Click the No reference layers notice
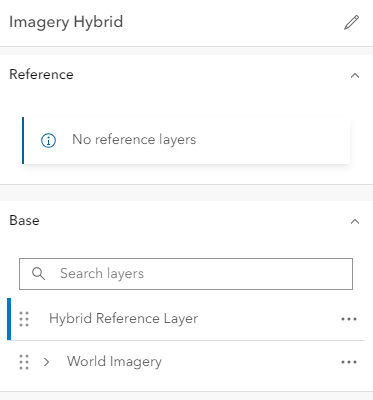Viewport: 373px width, 400px height. [x=186, y=140]
